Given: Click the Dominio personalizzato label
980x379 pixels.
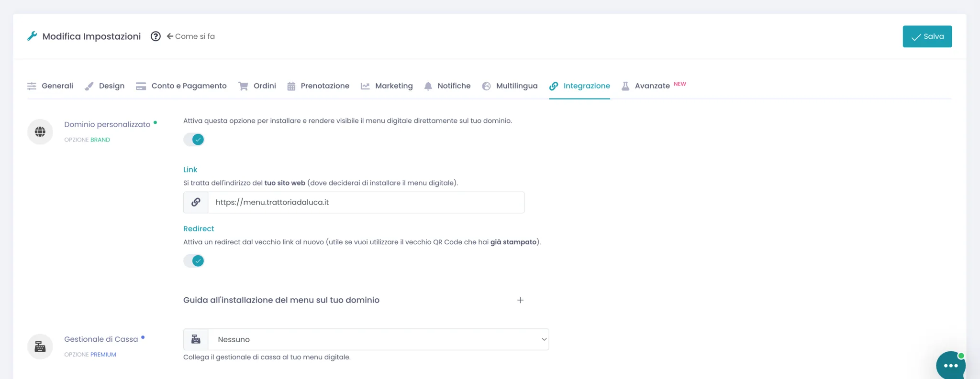Looking at the screenshot, I should pyautogui.click(x=107, y=124).
